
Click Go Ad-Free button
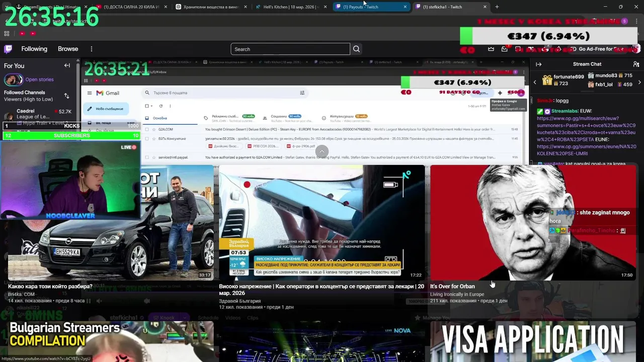coord(600,49)
